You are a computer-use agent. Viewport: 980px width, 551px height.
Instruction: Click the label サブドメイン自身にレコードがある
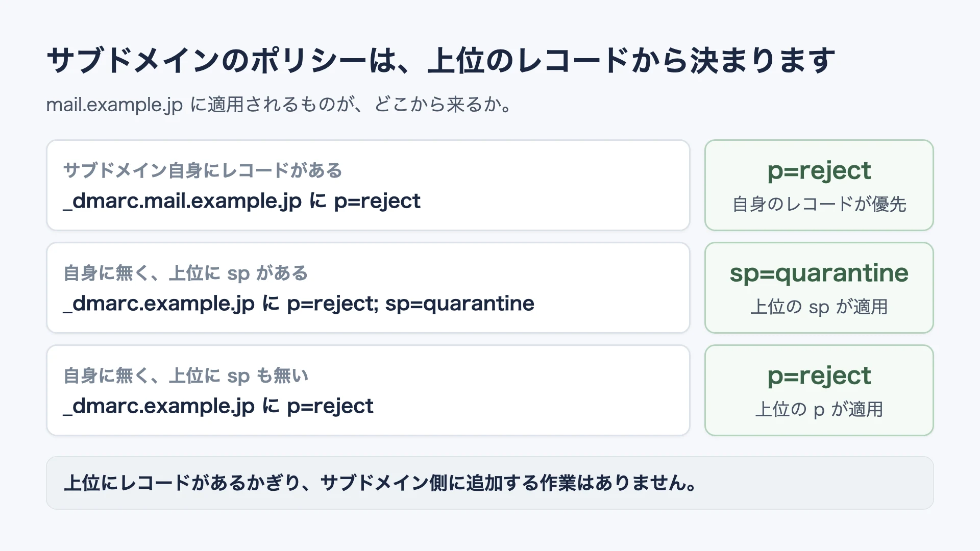(x=203, y=170)
